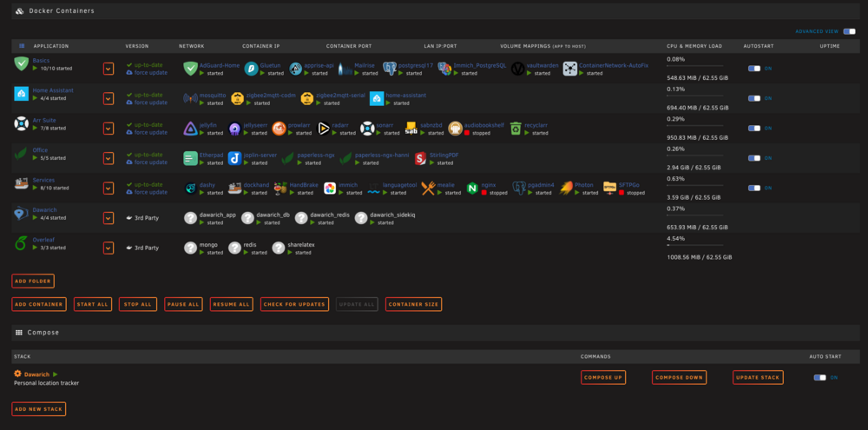Expand the Office folder chevron

[108, 158]
